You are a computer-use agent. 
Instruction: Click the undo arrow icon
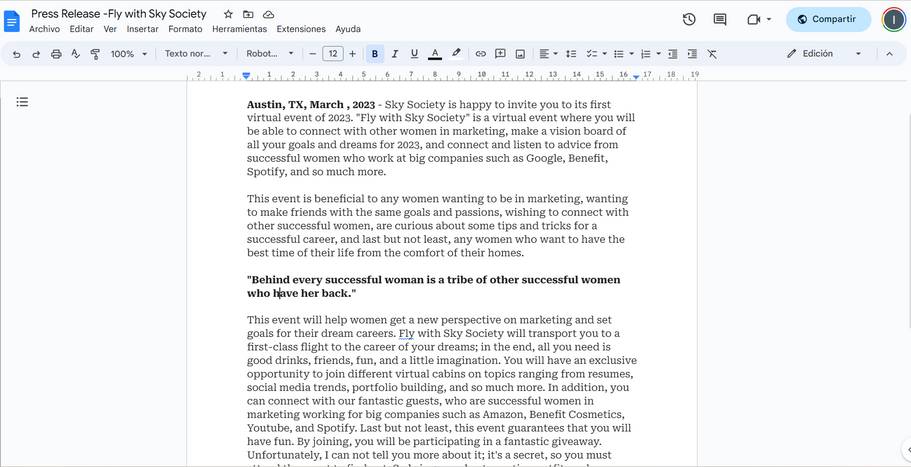[16, 54]
